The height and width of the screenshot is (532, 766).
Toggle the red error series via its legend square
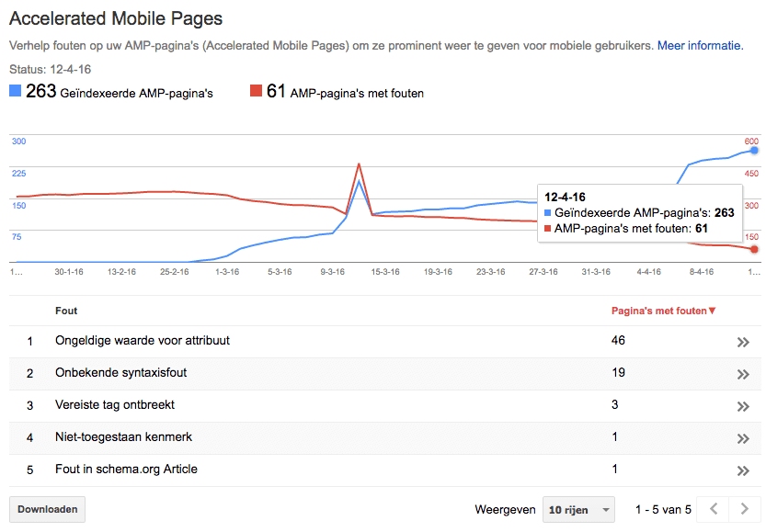pos(256,91)
